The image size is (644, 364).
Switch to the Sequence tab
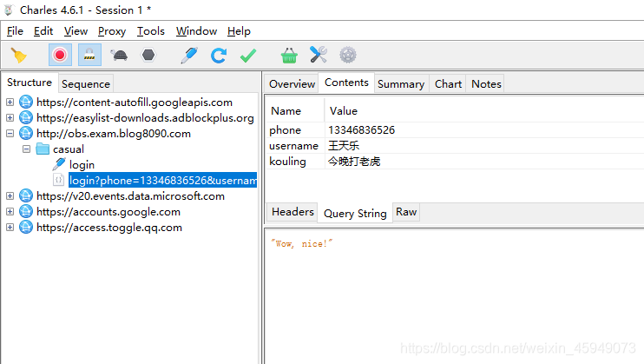click(86, 84)
